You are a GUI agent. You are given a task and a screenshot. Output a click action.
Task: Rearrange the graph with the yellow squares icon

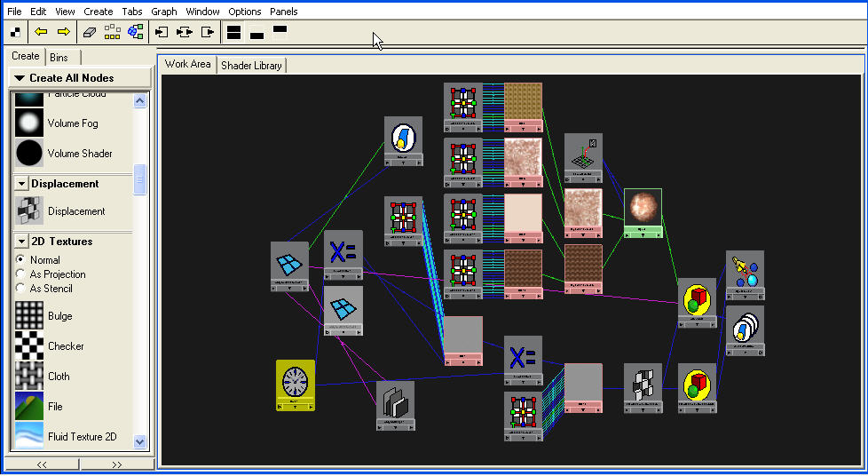click(113, 32)
